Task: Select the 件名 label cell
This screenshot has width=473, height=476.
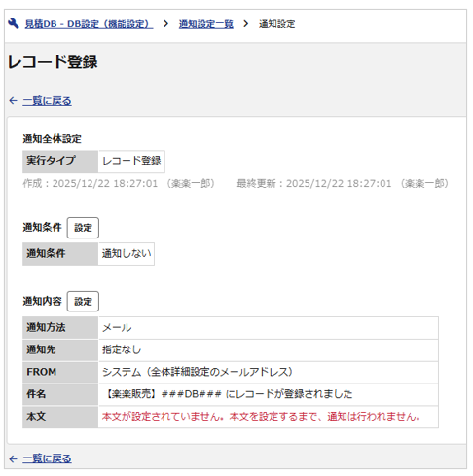Action: tap(60, 394)
